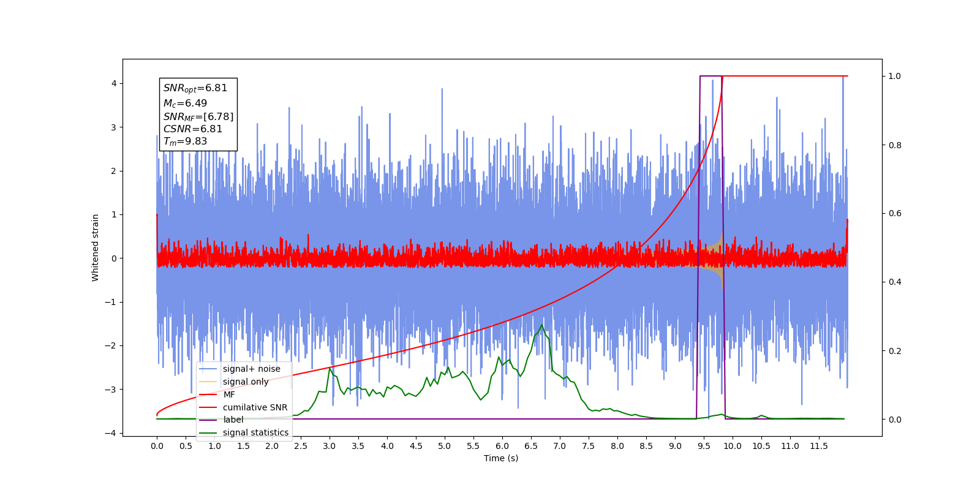Screen dimensions: 980x490
Task: Click x-axis tick label 5.0
Action: (445, 446)
